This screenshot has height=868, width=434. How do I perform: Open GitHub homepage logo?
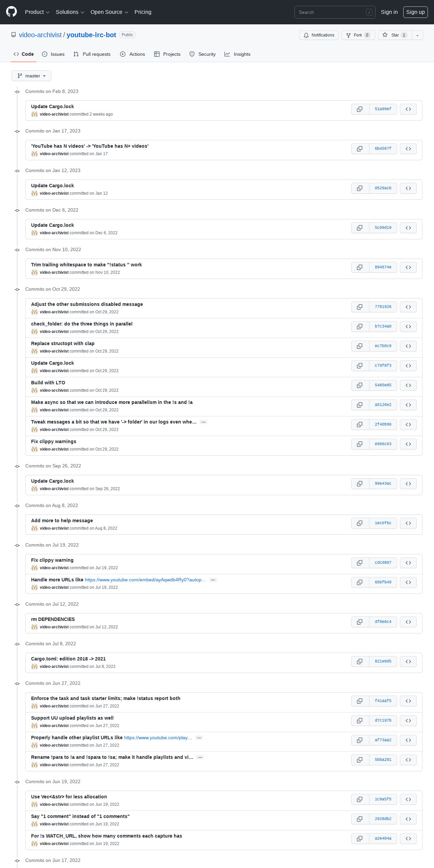(x=11, y=12)
